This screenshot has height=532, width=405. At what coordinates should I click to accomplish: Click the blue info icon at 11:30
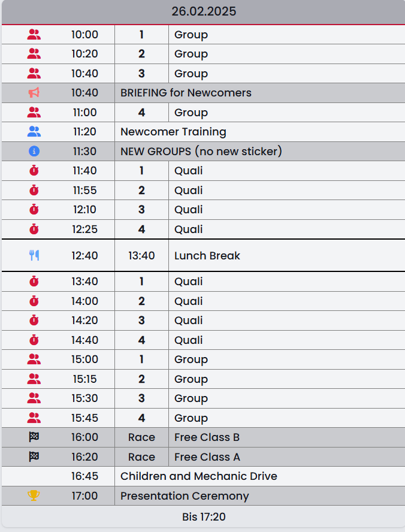tap(34, 152)
